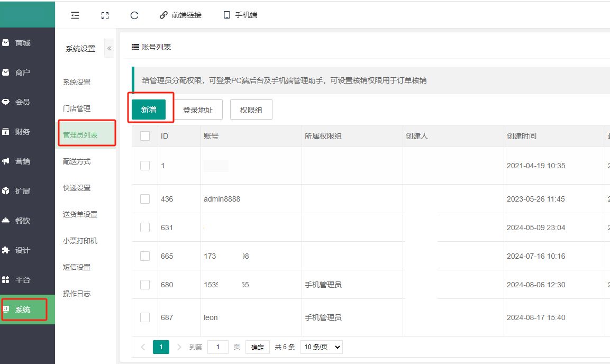The image size is (610, 364).
Task: Go to next page arrow in pagination
Action: pos(179,347)
